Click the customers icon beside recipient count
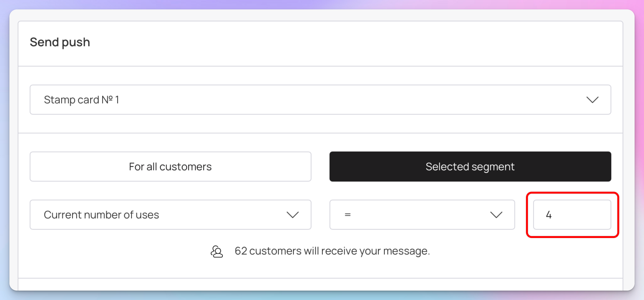Viewport: 644px width, 300px height. click(x=216, y=251)
